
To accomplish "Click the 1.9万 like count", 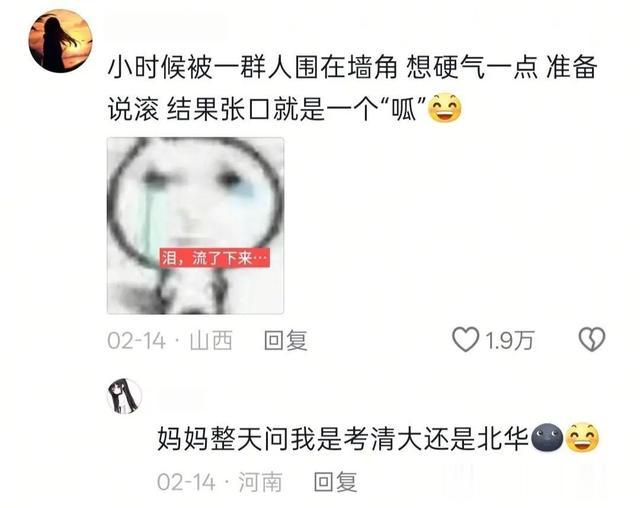I will click(x=509, y=340).
